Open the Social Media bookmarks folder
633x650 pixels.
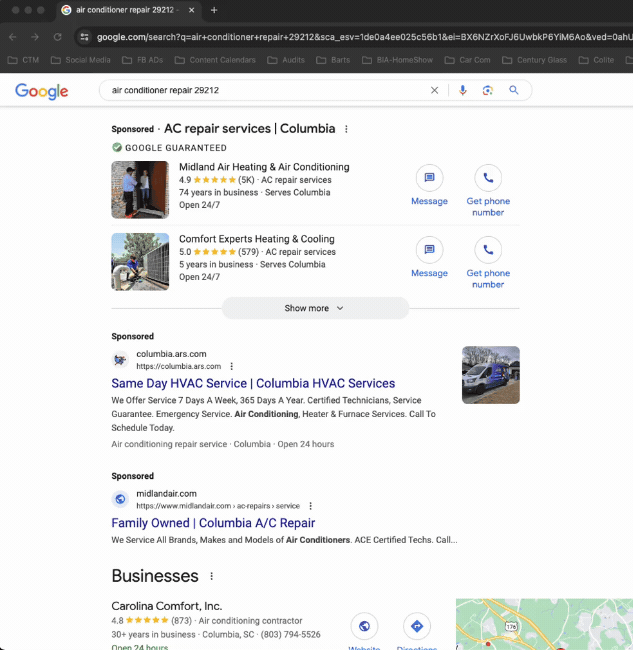[80, 60]
